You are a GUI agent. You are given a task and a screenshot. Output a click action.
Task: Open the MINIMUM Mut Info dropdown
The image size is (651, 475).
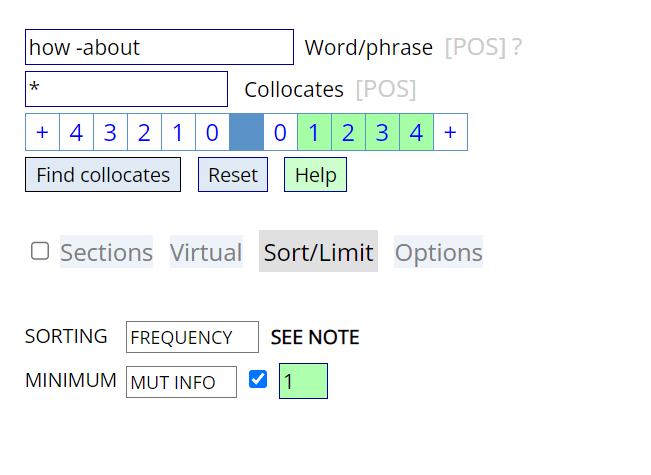(x=181, y=381)
